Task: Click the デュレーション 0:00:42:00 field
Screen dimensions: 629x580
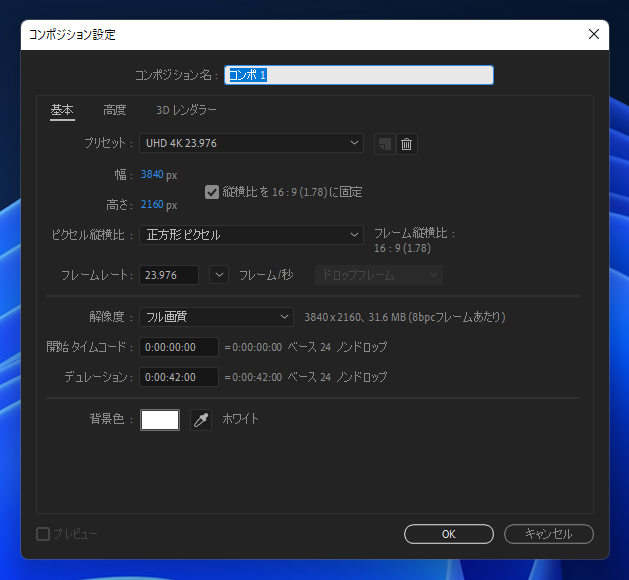Action: pyautogui.click(x=179, y=377)
